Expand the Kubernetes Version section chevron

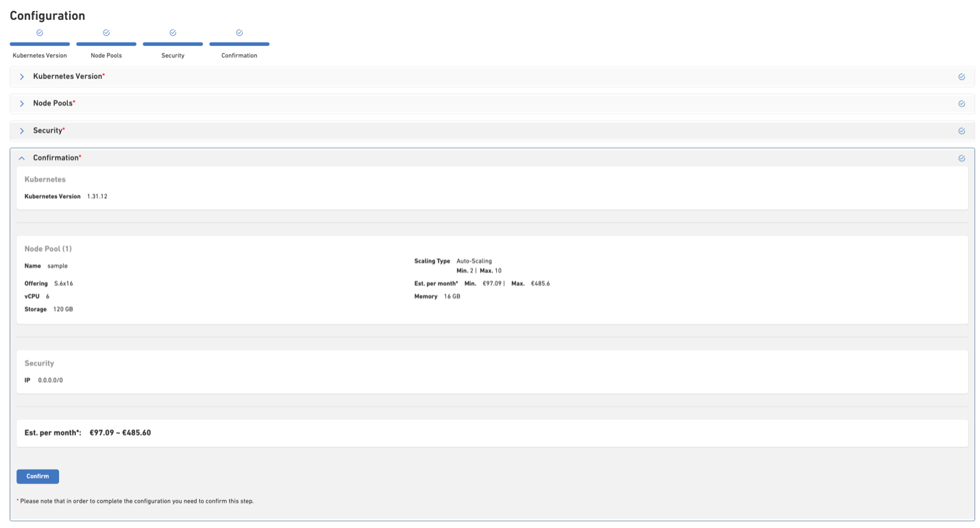pyautogui.click(x=22, y=77)
